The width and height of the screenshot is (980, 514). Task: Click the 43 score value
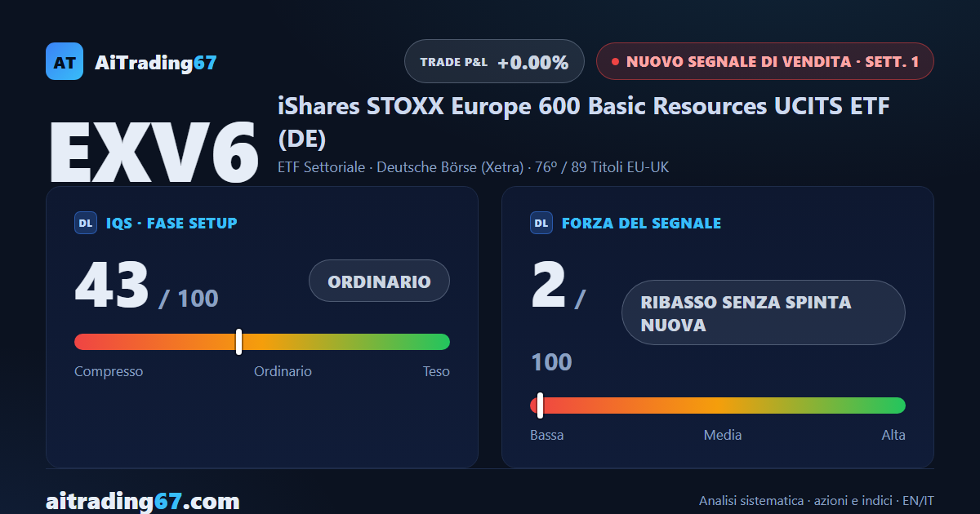click(x=112, y=286)
